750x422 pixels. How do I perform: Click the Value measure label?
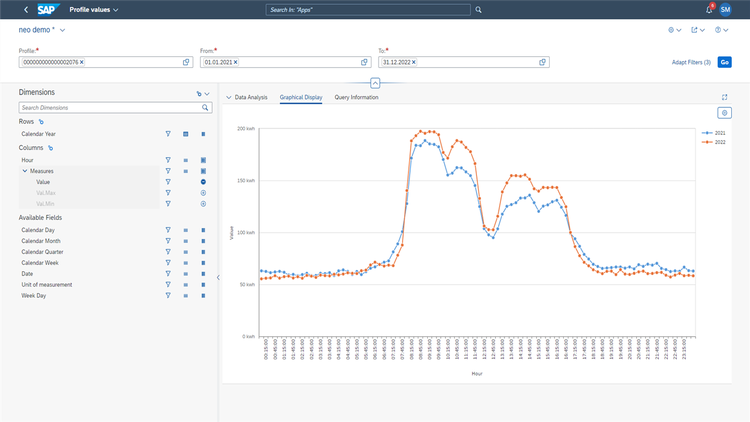[43, 182]
